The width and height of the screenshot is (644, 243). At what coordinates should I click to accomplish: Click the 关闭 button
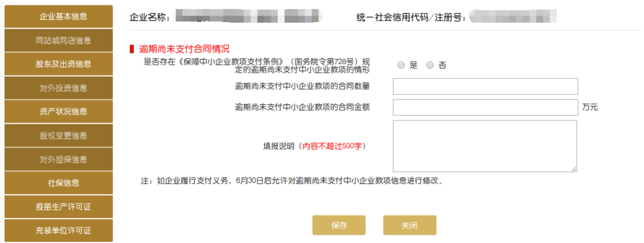(x=410, y=225)
